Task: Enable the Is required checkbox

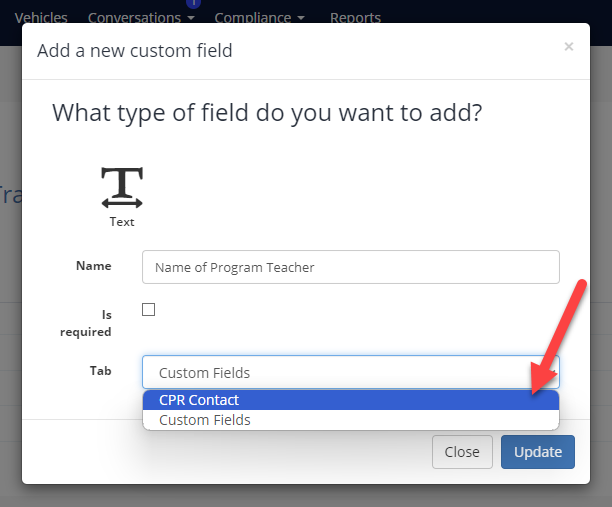Action: click(x=148, y=310)
